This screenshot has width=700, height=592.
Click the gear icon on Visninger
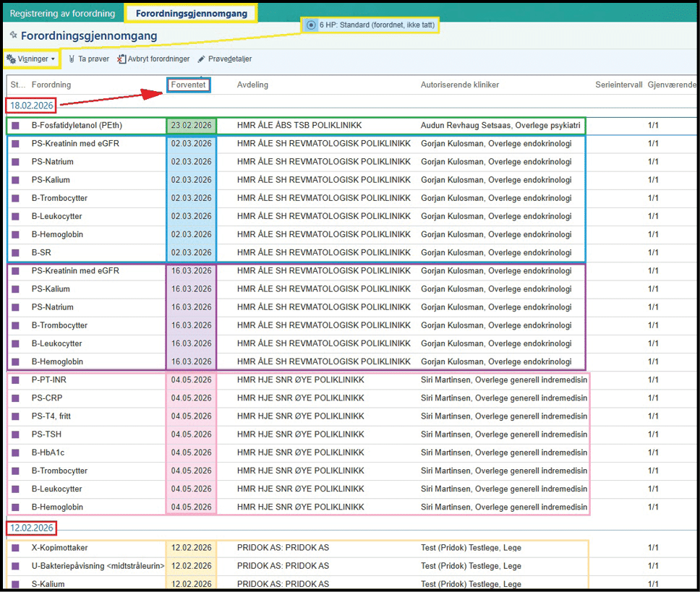click(x=11, y=59)
